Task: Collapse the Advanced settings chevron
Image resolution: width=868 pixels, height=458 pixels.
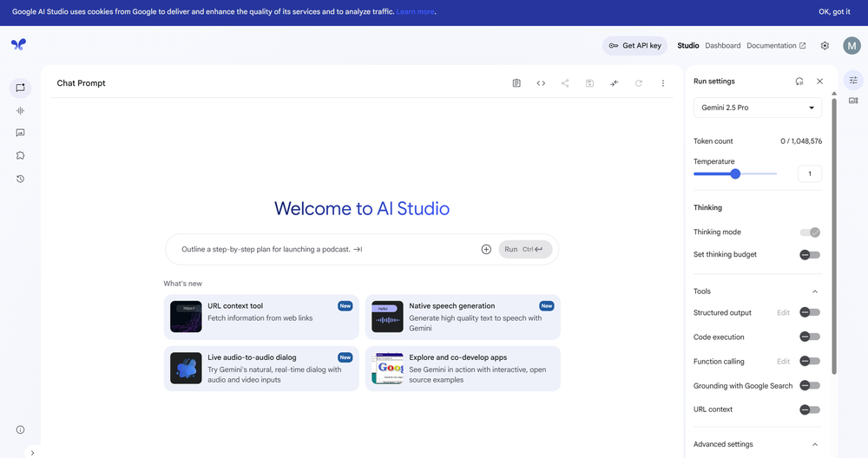Action: 815,444
